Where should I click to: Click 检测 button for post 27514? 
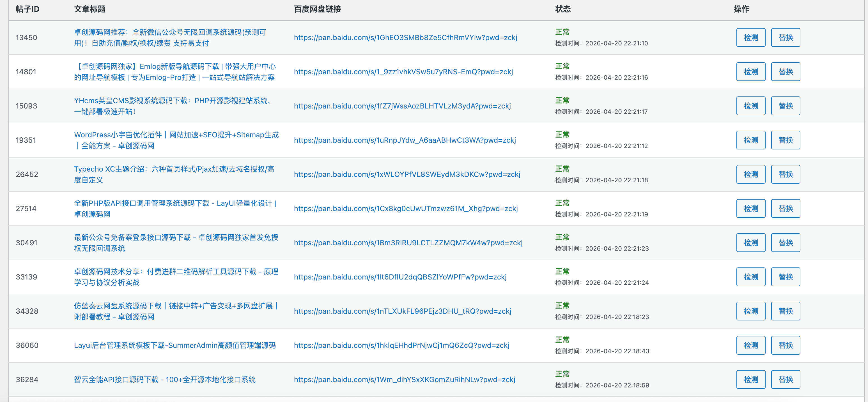[751, 208]
